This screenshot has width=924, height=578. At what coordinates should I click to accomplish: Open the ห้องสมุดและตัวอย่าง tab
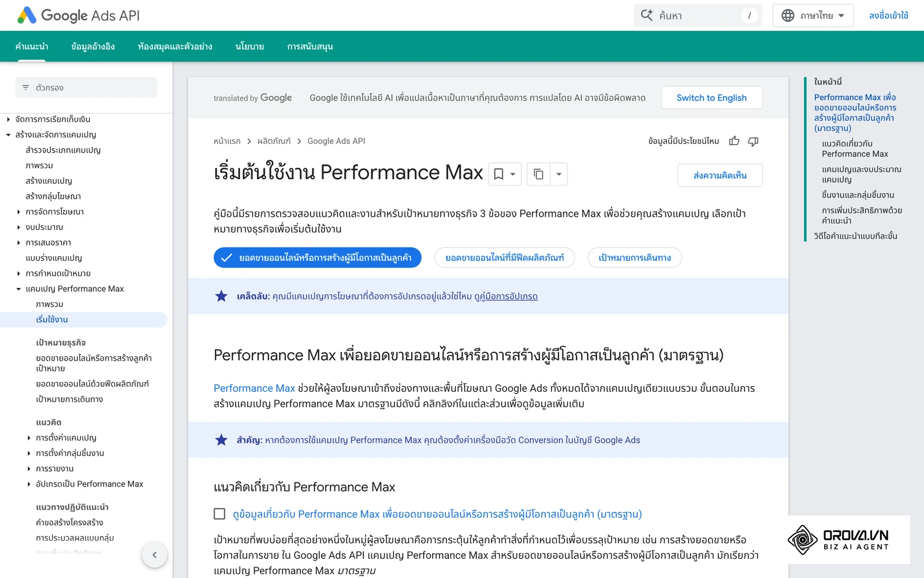pos(175,46)
